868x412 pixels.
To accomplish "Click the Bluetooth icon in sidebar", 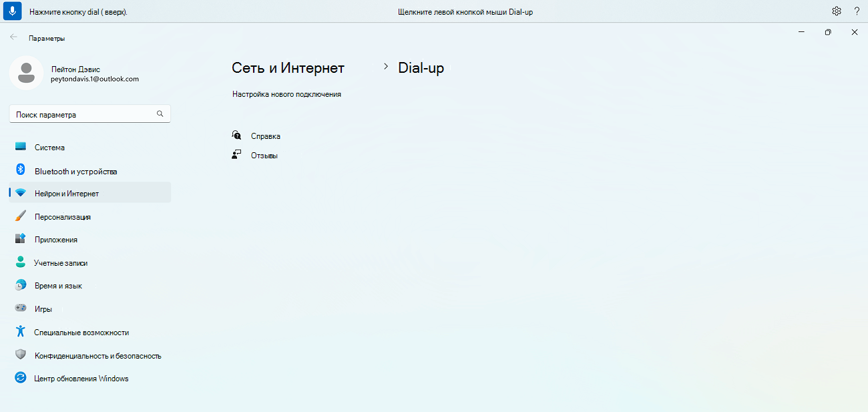I will (x=21, y=170).
